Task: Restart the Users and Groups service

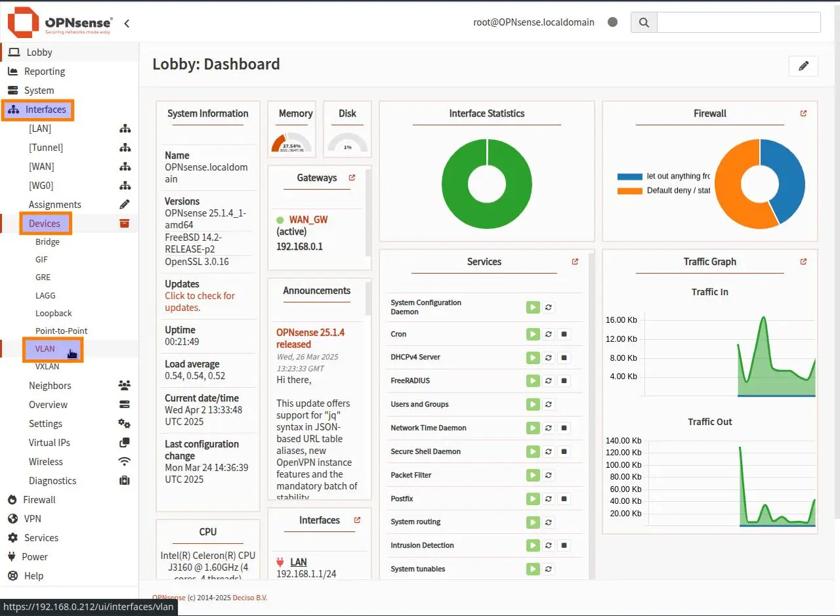Action: (x=548, y=405)
